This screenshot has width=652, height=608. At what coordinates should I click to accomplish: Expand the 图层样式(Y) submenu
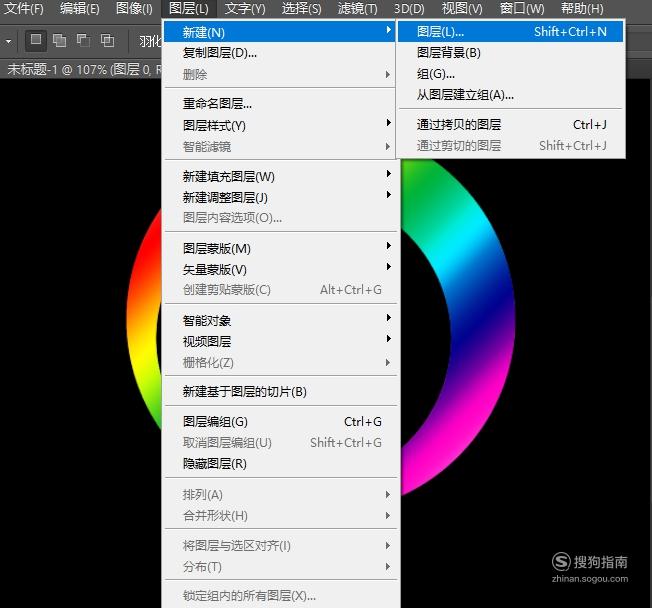279,125
